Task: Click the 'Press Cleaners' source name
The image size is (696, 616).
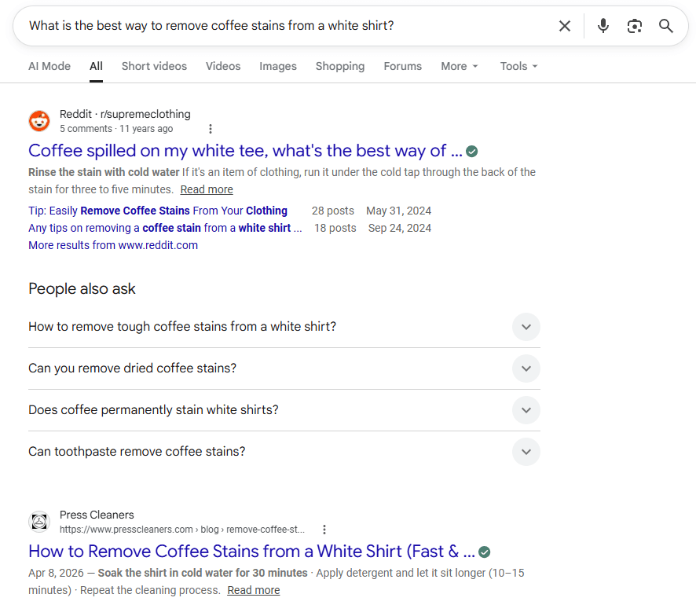Action: [x=97, y=515]
